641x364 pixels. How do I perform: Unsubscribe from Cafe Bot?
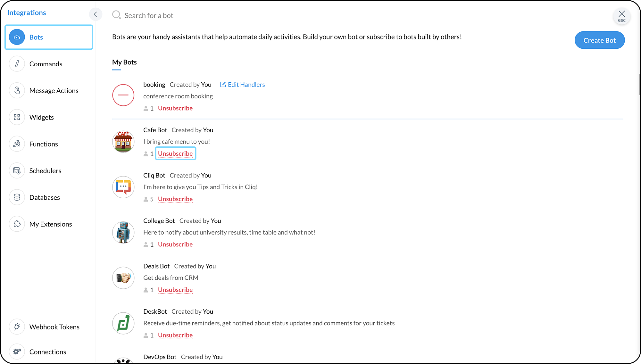[175, 153]
